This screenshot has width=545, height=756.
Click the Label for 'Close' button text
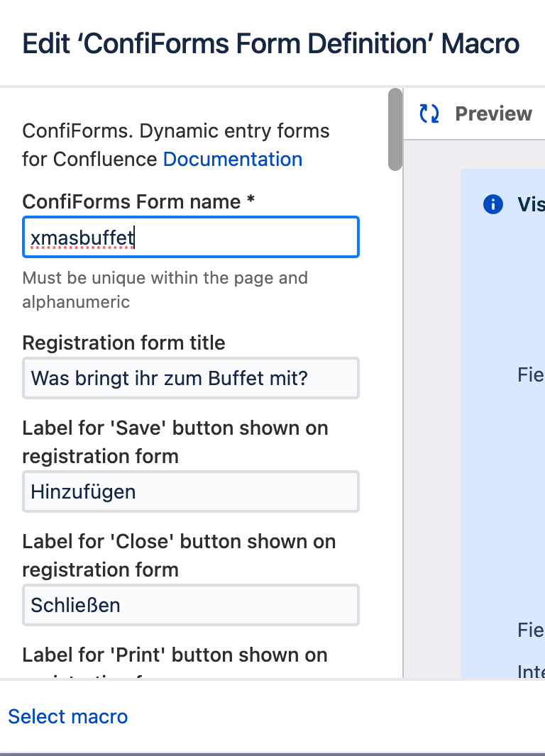[179, 555]
